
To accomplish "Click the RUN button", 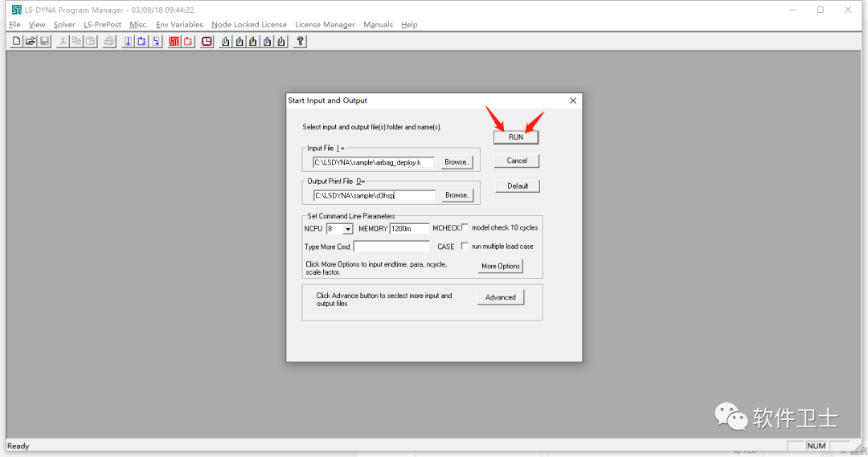I will (516, 137).
